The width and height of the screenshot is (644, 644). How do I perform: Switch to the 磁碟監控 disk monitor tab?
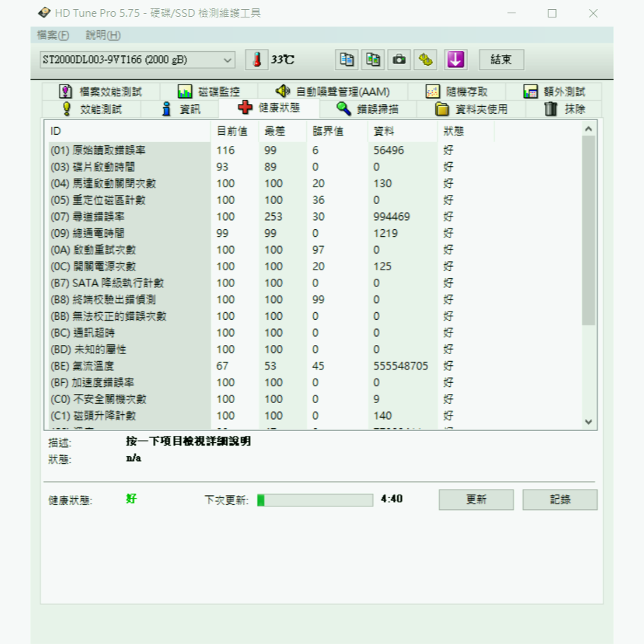pyautogui.click(x=208, y=92)
